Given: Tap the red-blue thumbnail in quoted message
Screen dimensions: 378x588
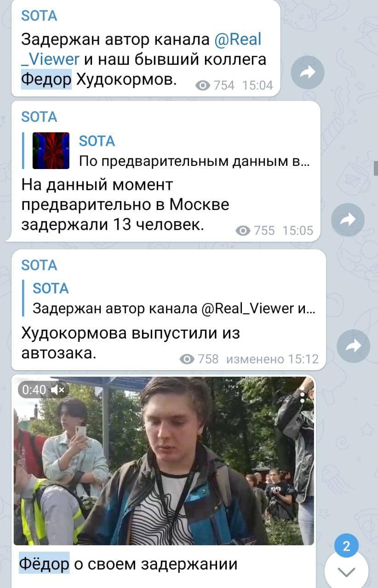Looking at the screenshot, I should 51,151.
